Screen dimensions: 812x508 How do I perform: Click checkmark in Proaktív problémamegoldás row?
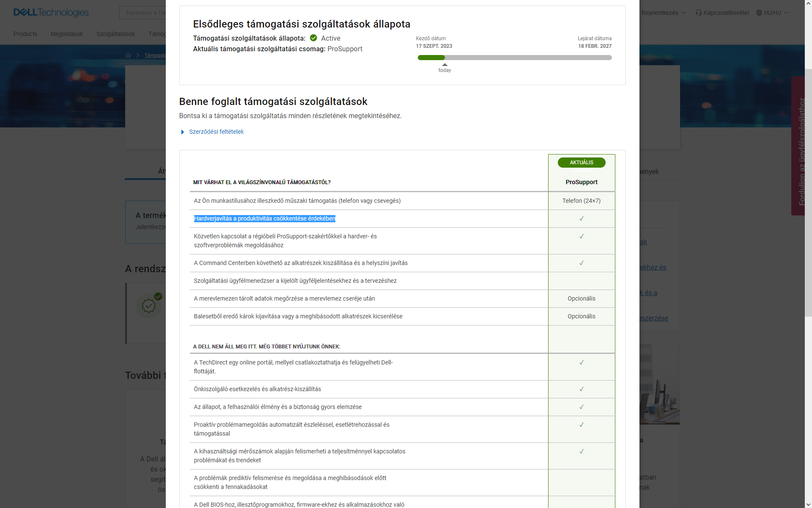[x=582, y=425]
